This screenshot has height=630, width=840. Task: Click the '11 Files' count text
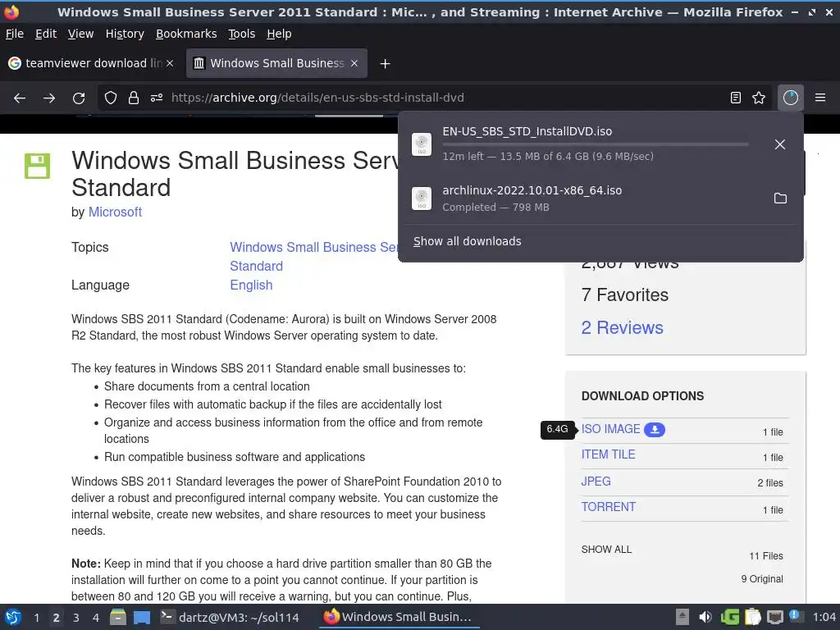click(766, 556)
